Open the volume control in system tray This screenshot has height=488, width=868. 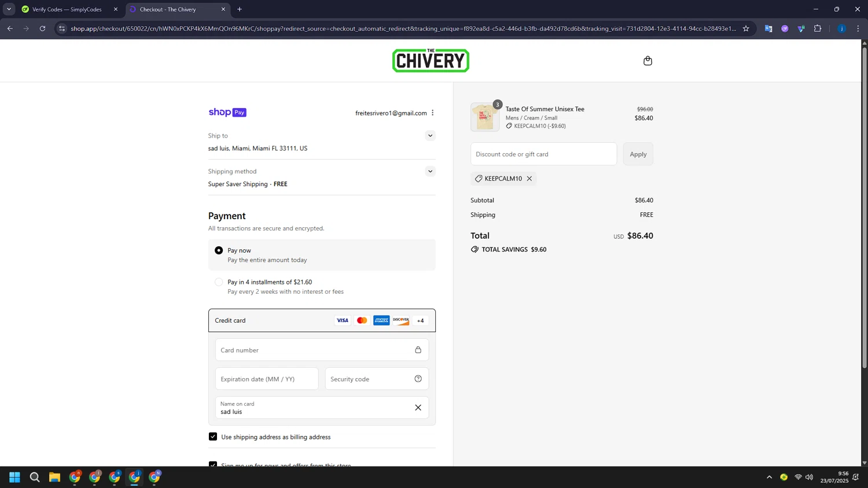[809, 477]
